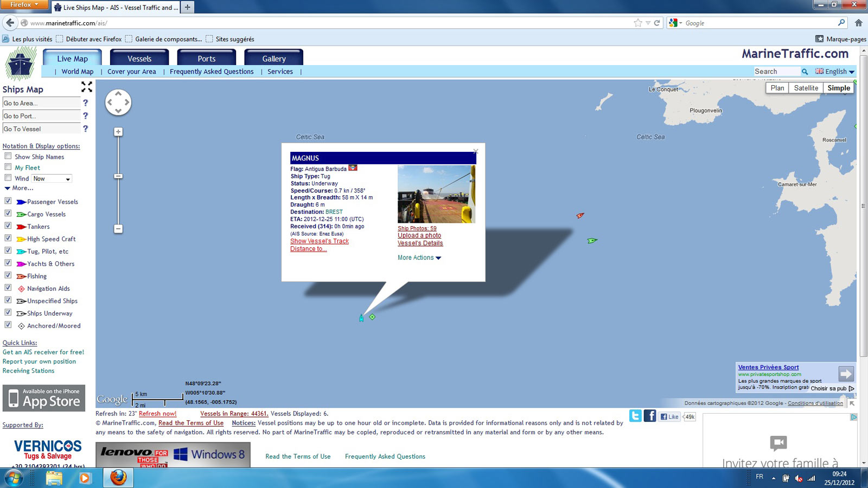Share on Twitter icon
Screen dimensions: 868x488
click(x=635, y=416)
